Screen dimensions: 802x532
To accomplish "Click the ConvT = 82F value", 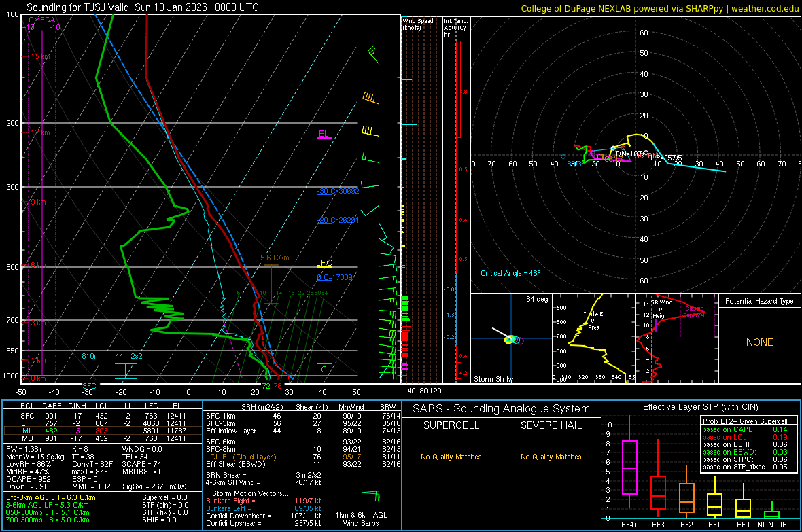I will [92, 464].
